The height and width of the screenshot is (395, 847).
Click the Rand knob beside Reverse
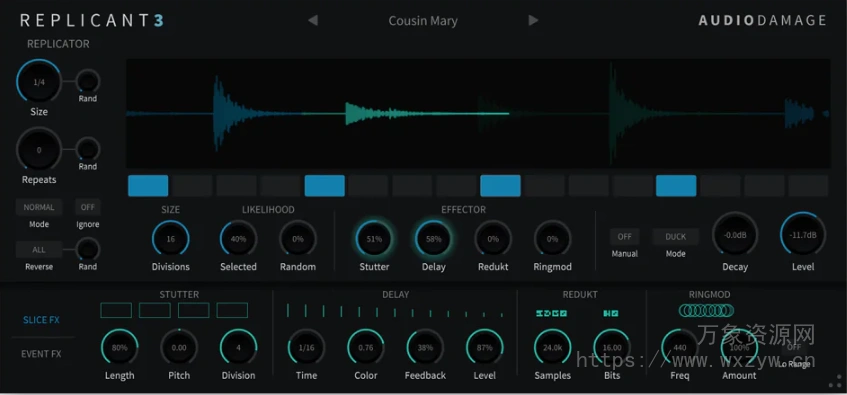(88, 249)
